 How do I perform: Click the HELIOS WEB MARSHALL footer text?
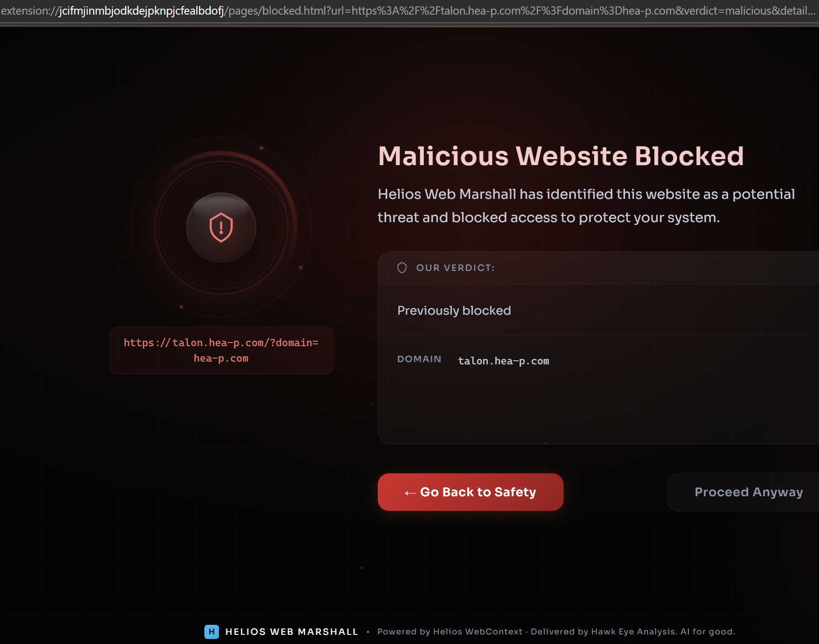pos(292,632)
